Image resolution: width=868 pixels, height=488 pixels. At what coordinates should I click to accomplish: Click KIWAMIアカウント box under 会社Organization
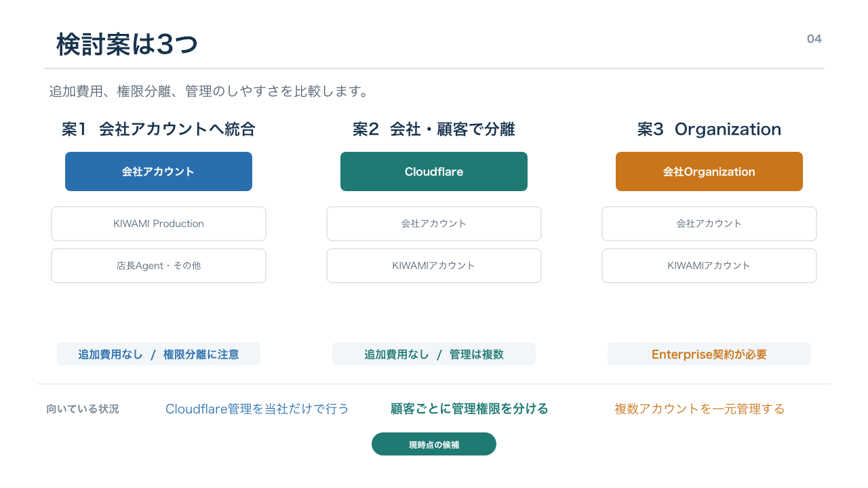[x=709, y=266]
